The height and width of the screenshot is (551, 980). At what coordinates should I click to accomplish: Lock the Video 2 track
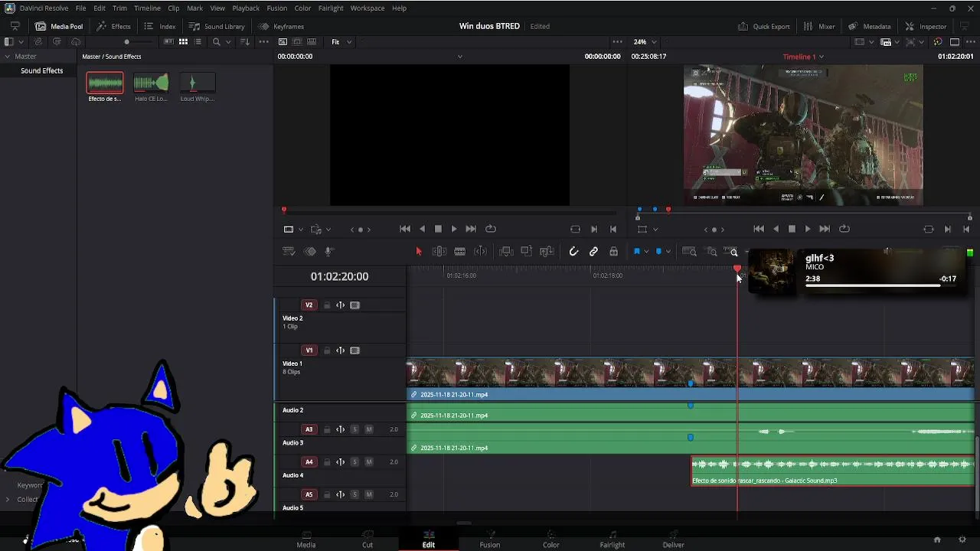coord(327,305)
